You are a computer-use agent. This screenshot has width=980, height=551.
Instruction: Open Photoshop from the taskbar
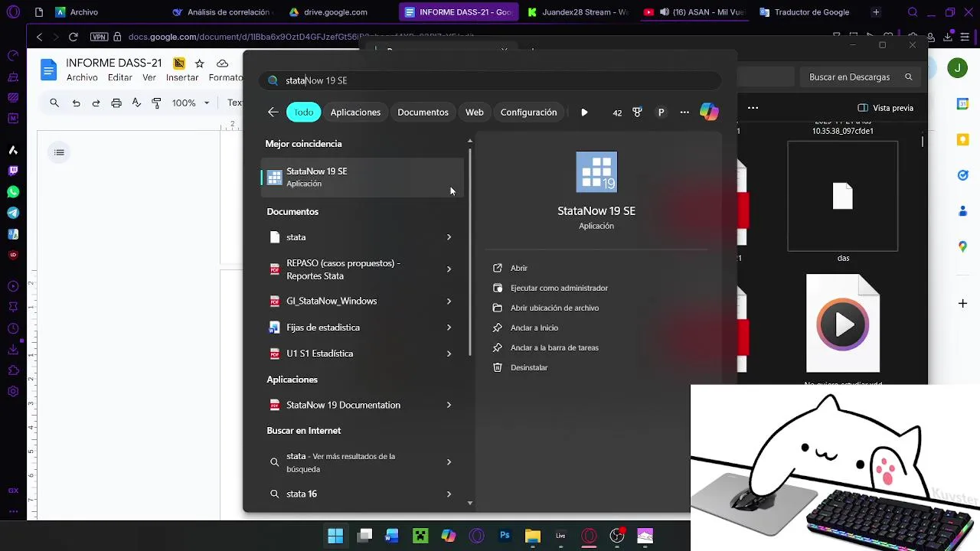pos(505,536)
